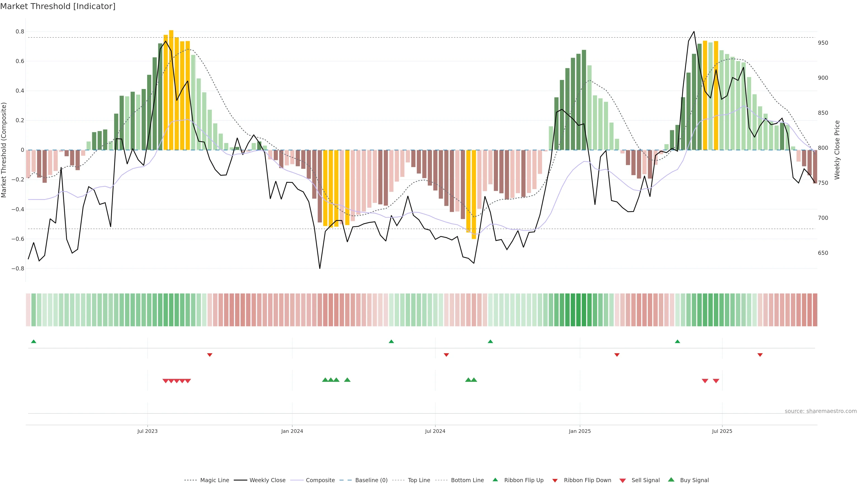Screen dimensions: 868x488
Task: Click the Buy Signal legend icon
Action: click(x=671, y=480)
